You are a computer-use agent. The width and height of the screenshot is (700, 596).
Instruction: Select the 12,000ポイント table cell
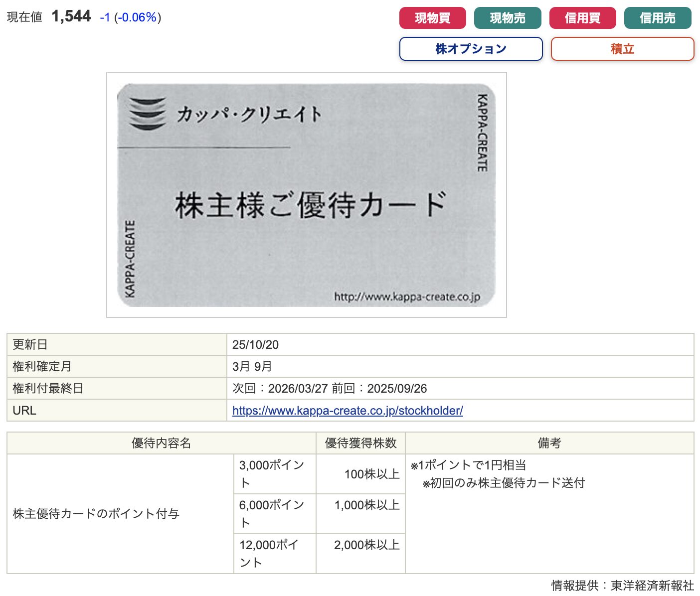(274, 554)
